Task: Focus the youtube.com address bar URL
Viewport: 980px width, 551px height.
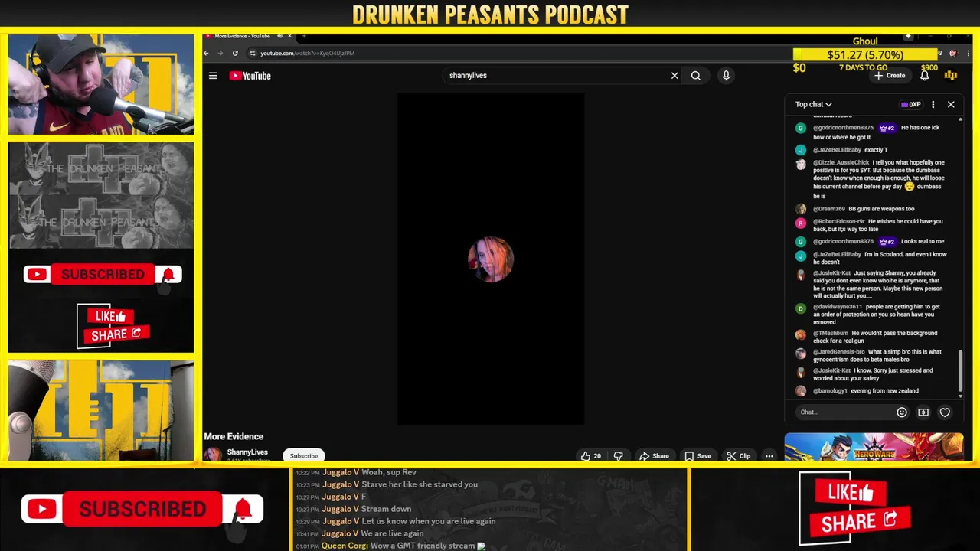Action: (307, 53)
